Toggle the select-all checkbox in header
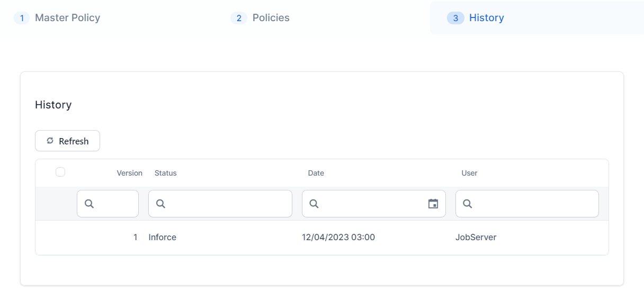This screenshot has width=644, height=292. click(x=60, y=172)
